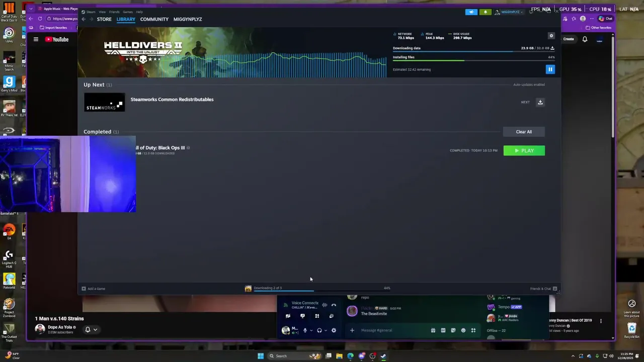
Task: Open the Help menu in Steam
Action: (139, 12)
